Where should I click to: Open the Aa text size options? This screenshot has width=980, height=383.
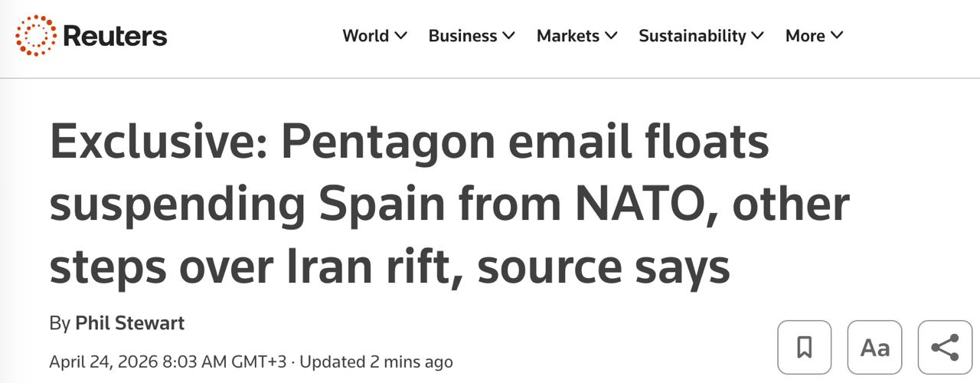click(x=874, y=347)
